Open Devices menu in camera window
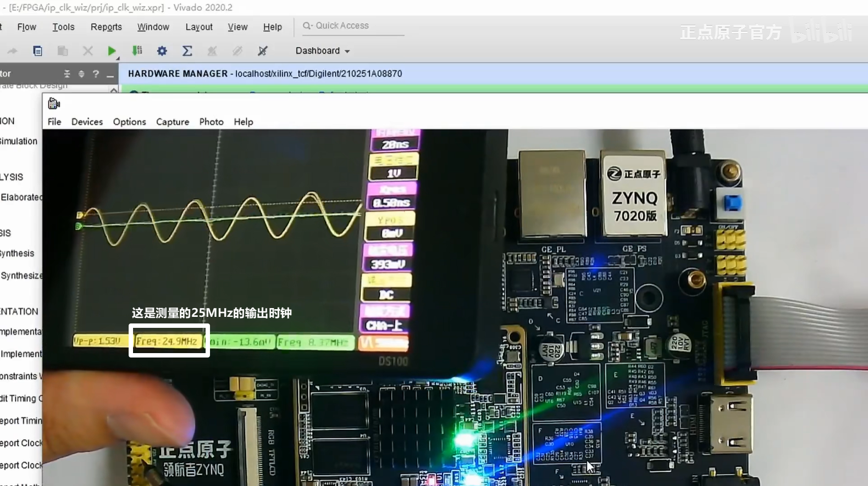The width and height of the screenshot is (868, 486). point(87,122)
